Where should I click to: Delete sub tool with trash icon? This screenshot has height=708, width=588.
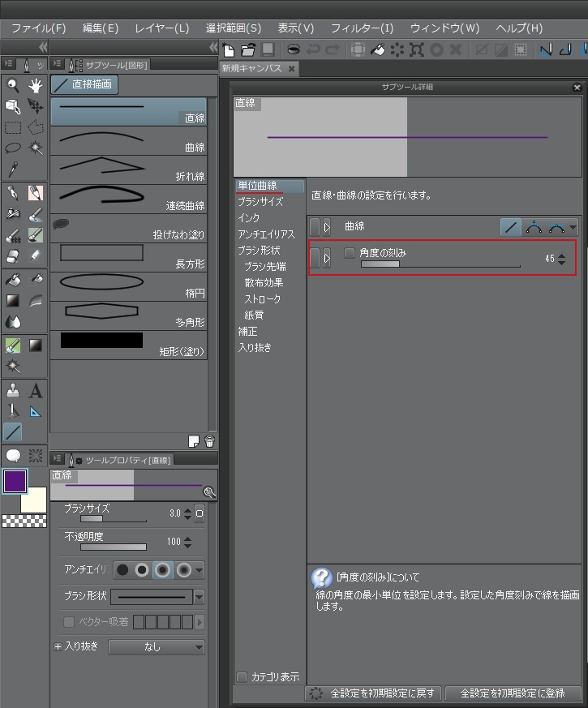pos(209,441)
